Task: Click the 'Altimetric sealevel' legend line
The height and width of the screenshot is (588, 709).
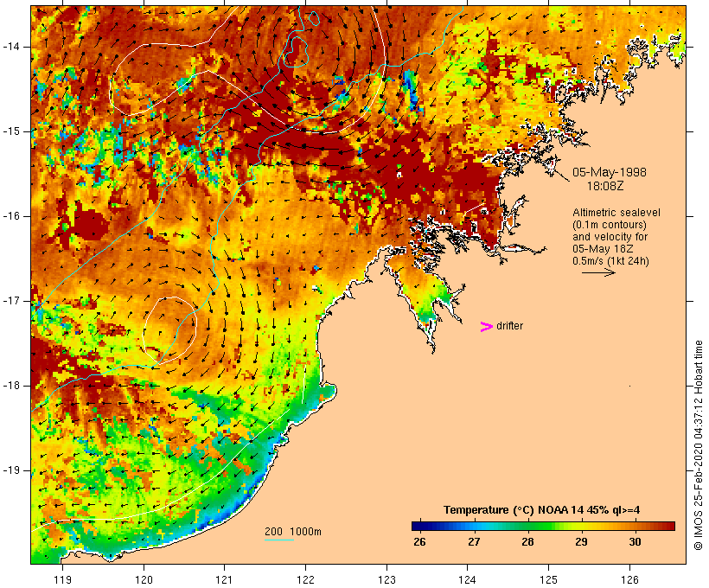Action: [x=616, y=213]
